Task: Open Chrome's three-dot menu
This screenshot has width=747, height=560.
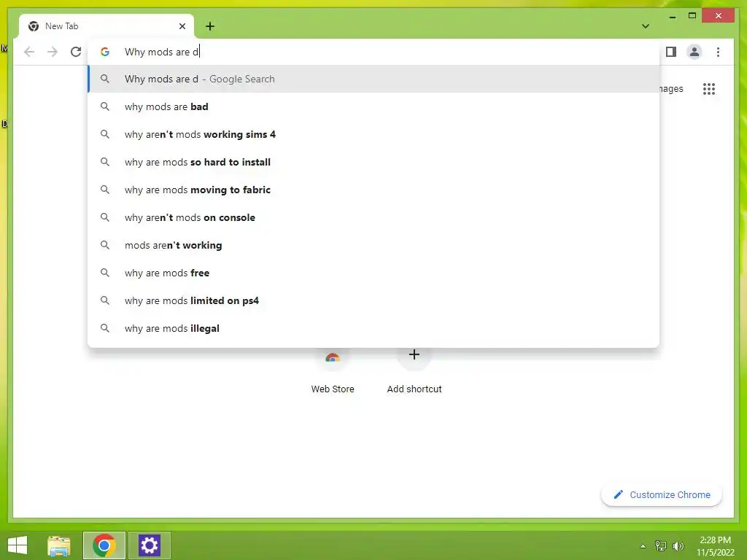Action: pos(718,52)
